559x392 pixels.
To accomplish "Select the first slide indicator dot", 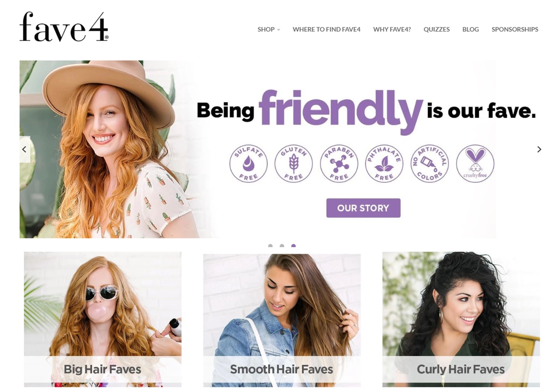I will pos(270,246).
